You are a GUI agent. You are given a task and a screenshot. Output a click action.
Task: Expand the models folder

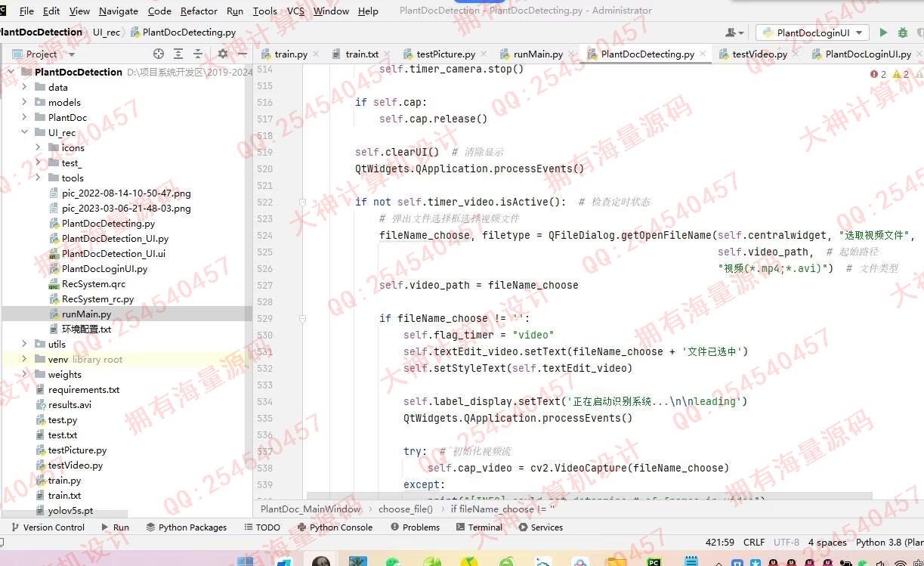pos(24,102)
